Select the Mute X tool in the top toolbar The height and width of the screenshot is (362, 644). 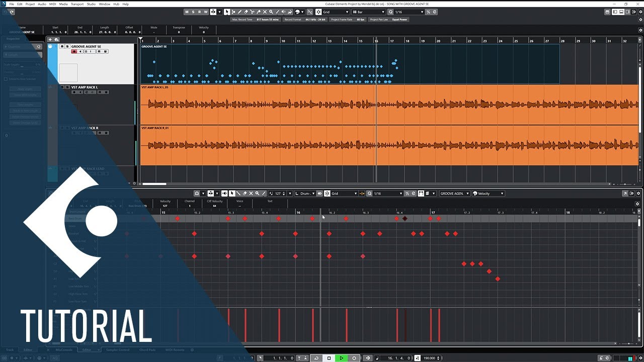click(265, 12)
